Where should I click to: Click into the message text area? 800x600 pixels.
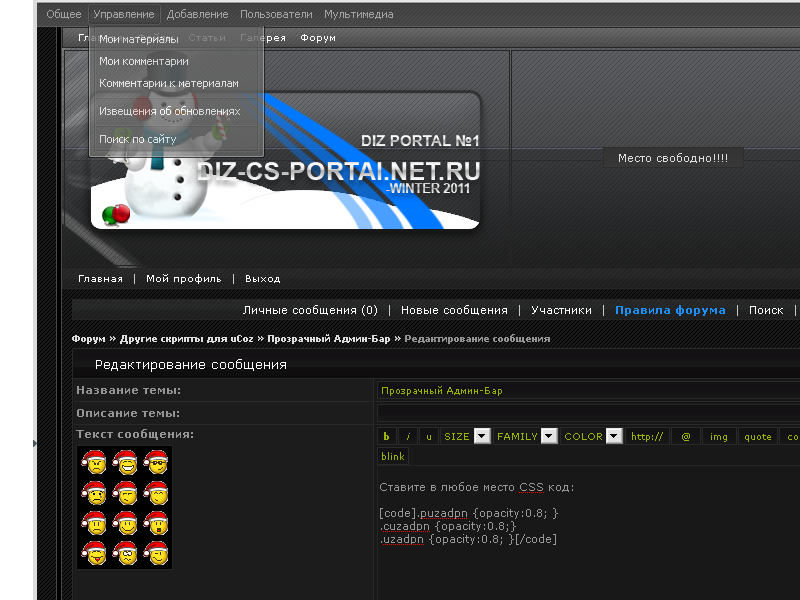588,533
